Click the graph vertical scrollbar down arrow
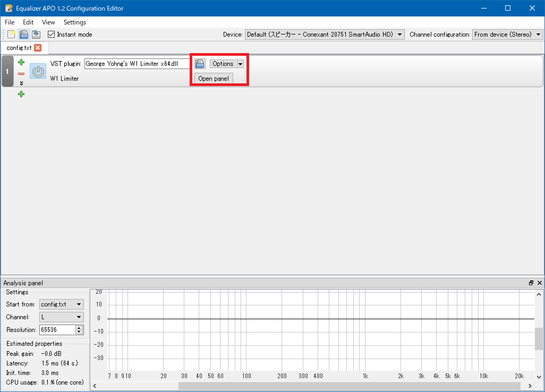Image resolution: width=545 pixels, height=392 pixels. [539, 377]
